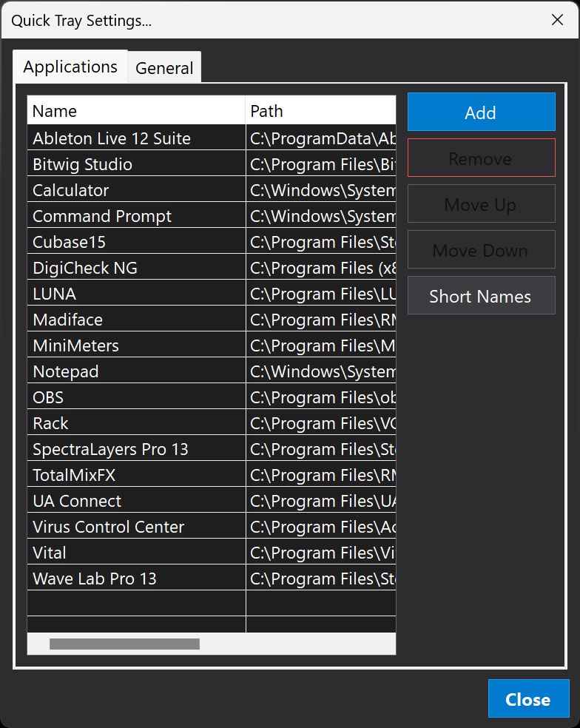
Task: Click the path cell for Bitwig Studio
Action: point(321,164)
